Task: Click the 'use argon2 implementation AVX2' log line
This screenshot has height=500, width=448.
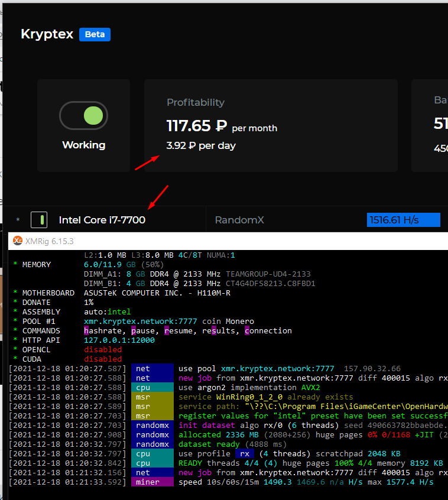Action: pyautogui.click(x=249, y=388)
